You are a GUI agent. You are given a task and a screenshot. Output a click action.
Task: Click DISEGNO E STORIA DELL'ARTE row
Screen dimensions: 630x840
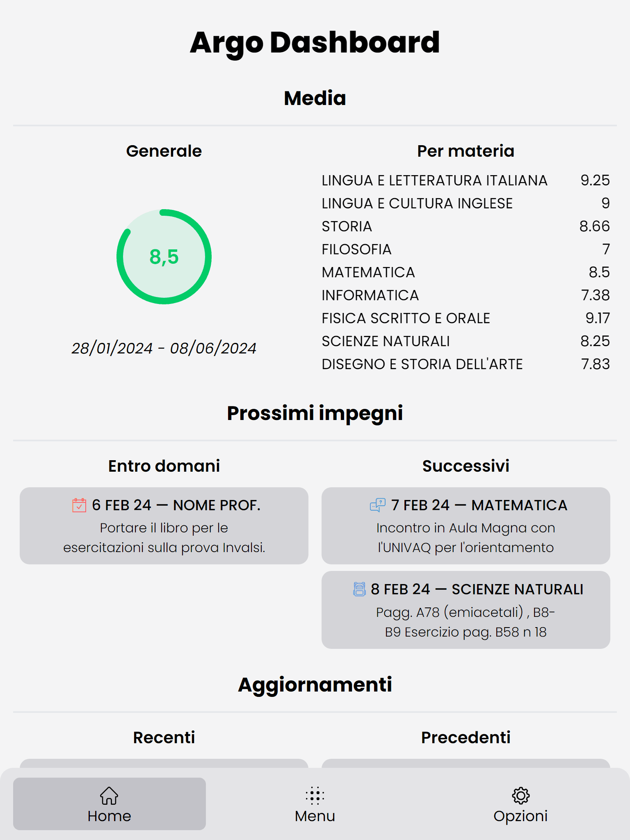click(x=466, y=364)
